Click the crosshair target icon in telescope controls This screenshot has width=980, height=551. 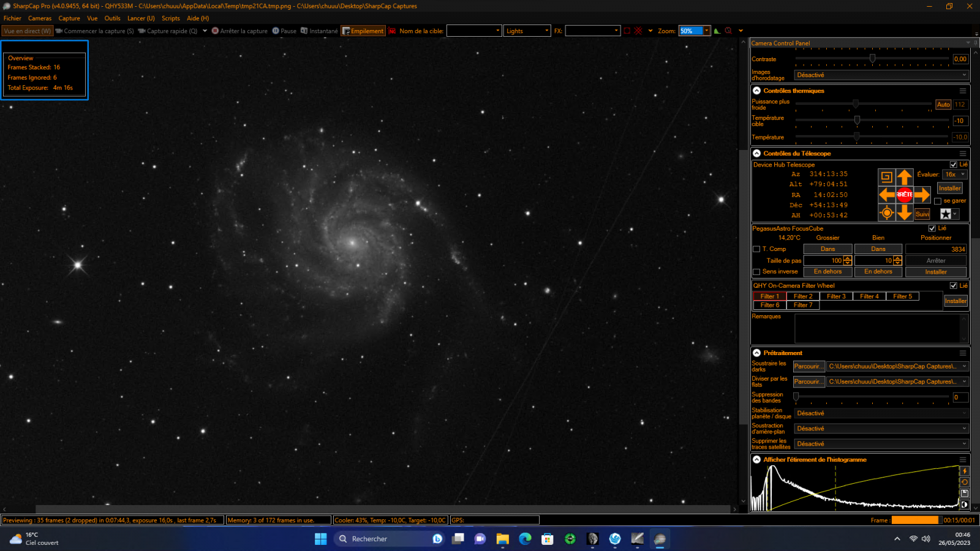coord(886,213)
